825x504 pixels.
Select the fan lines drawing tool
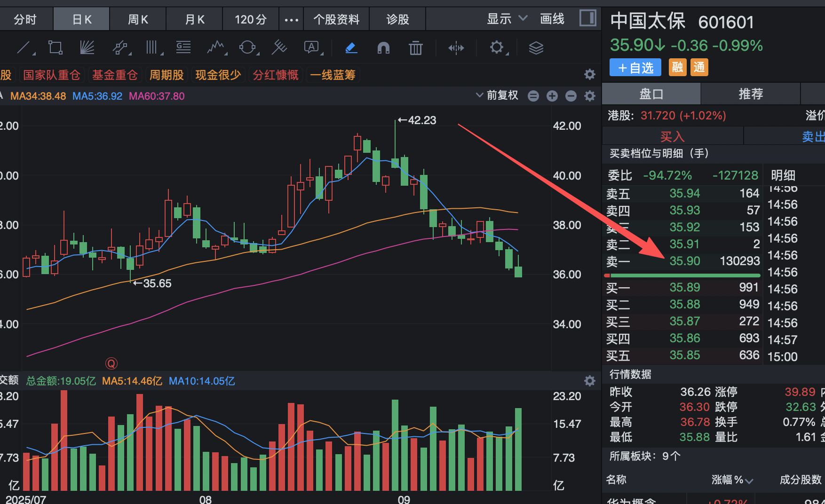point(87,47)
